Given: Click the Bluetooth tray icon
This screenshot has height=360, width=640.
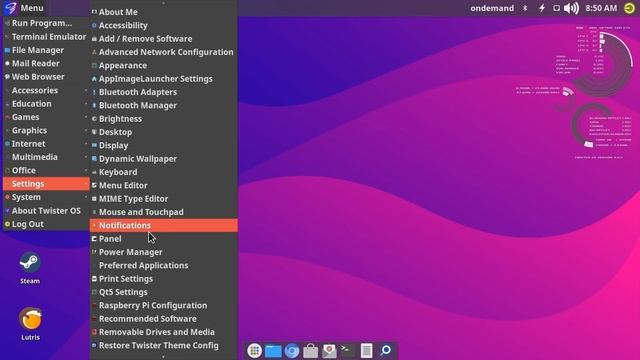Looking at the screenshot, I should (525, 8).
